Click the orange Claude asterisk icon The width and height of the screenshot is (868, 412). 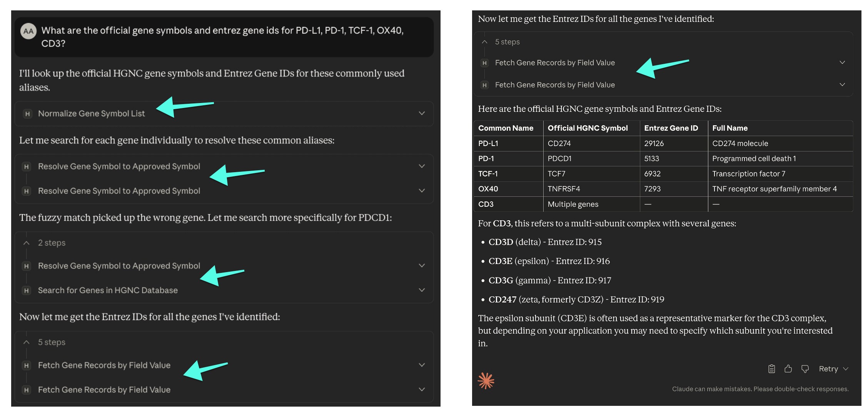coord(486,380)
